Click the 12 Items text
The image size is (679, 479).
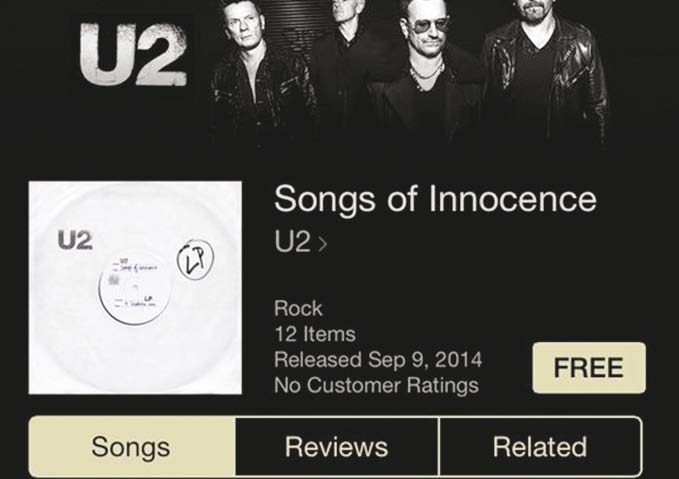coord(315,334)
